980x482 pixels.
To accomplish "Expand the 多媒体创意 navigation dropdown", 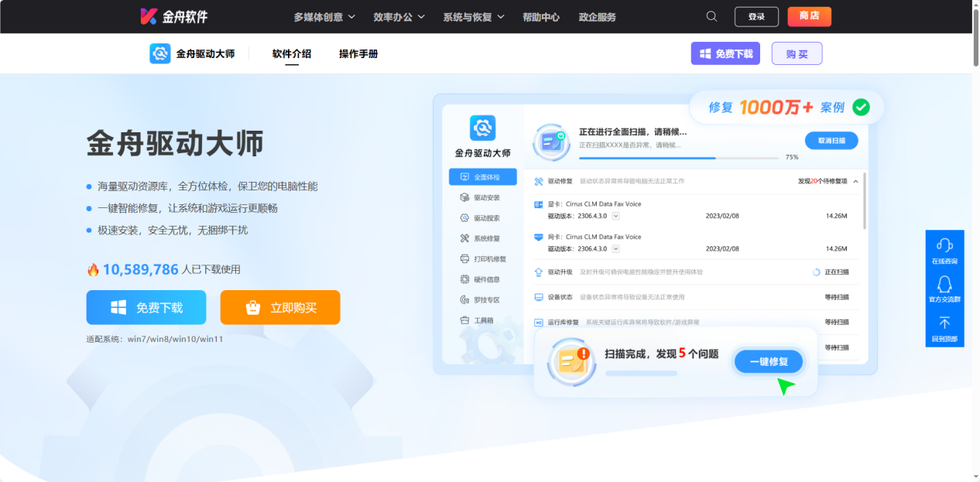I will click(322, 16).
